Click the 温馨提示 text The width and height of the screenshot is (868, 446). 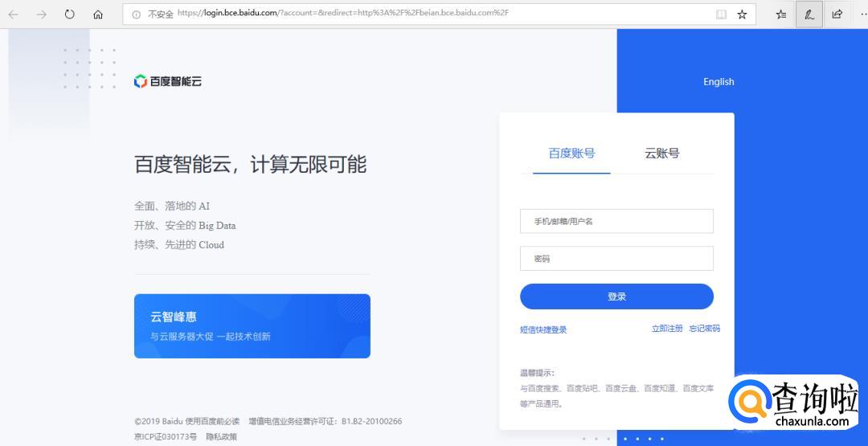[537, 374]
